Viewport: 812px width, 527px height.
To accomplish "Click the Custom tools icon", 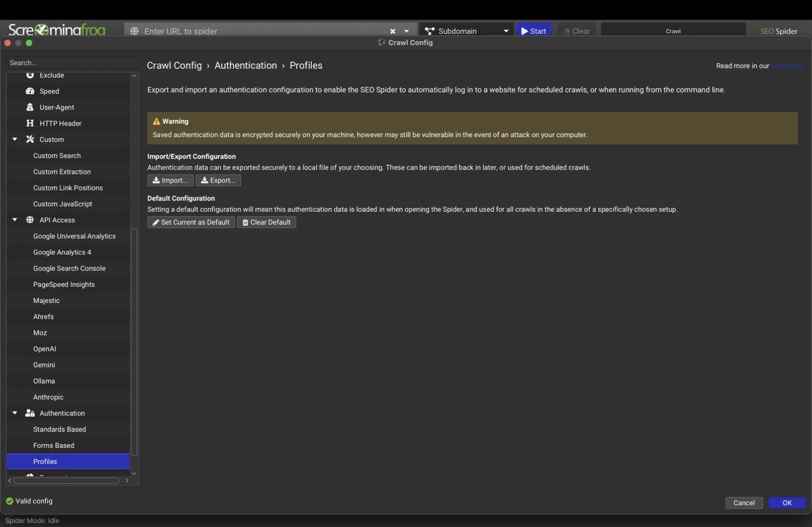I will (30, 140).
